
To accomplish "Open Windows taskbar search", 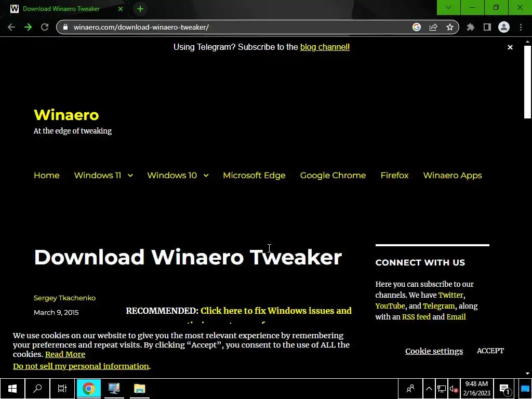I will (37, 389).
